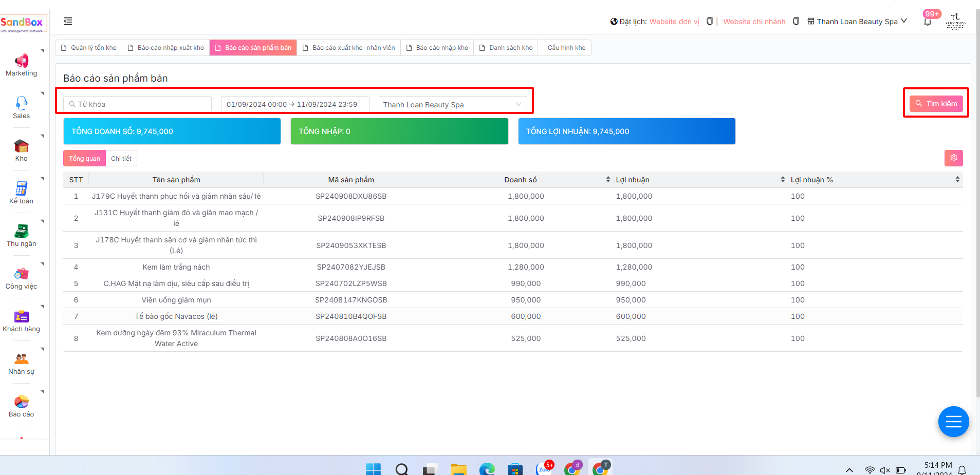Open the top-right Thanh Loan Beauty Spa menu

pos(857,22)
